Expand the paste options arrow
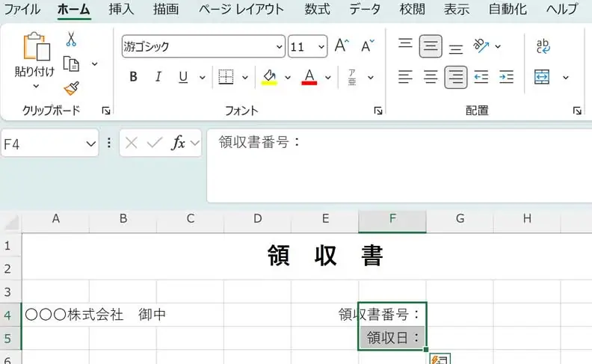 point(36,87)
